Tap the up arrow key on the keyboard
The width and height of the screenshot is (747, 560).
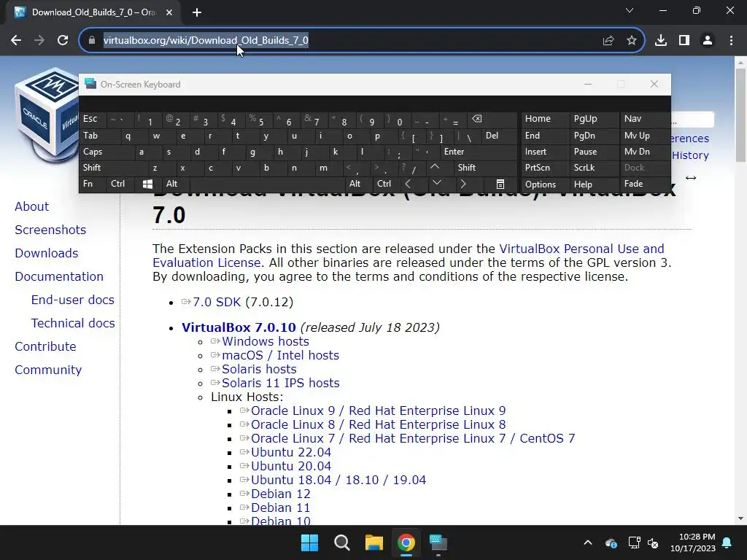pyautogui.click(x=435, y=167)
